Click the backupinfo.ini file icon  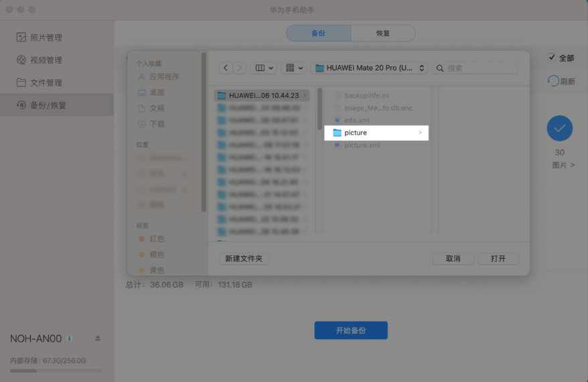(x=337, y=96)
